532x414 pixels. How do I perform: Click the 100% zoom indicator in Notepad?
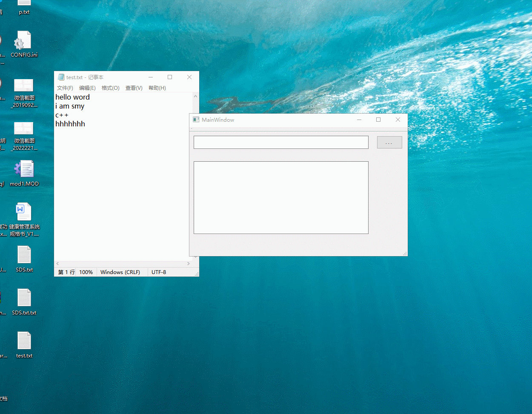[86, 272]
